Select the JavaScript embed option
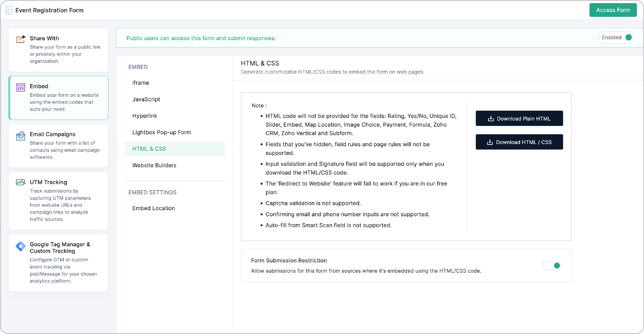 146,99
